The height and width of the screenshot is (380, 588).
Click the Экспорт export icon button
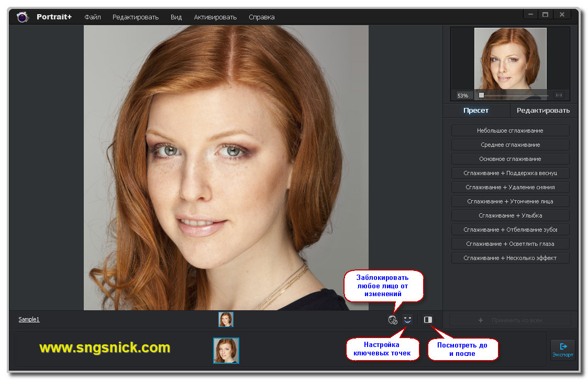pyautogui.click(x=562, y=350)
